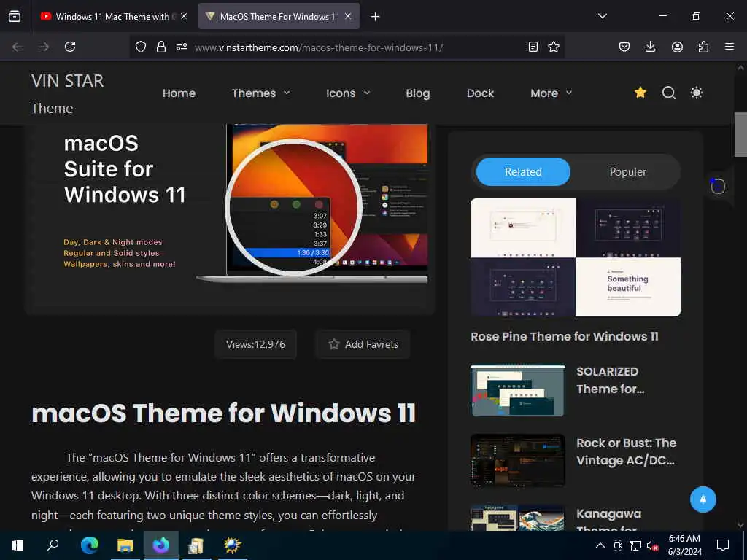Click the Views:12,976 counter
747x560 pixels.
coord(255,344)
